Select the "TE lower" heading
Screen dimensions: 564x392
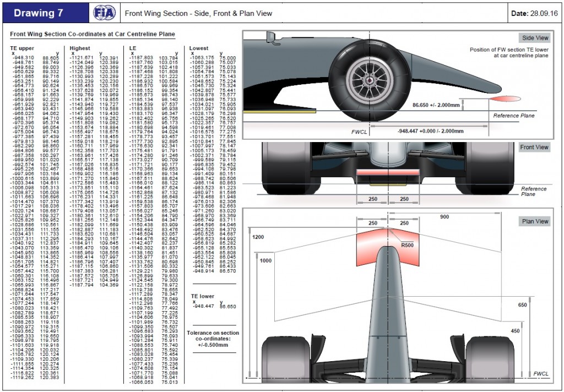203,296
